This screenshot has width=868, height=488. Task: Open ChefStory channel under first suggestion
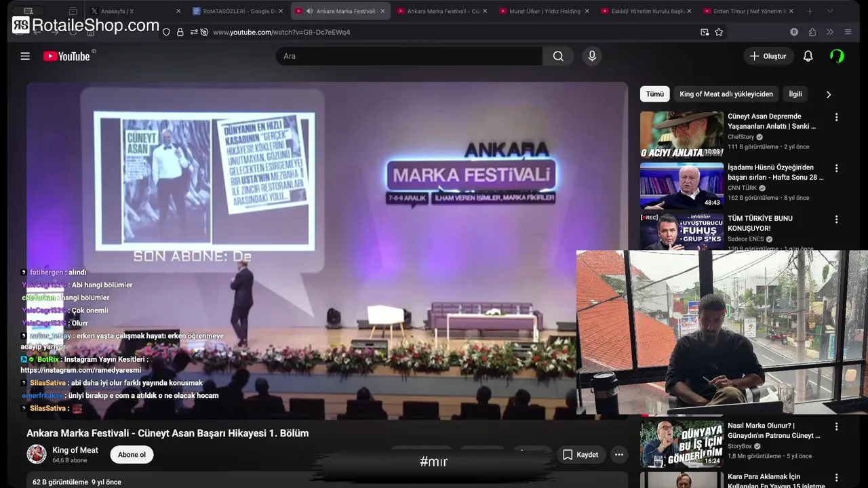741,137
